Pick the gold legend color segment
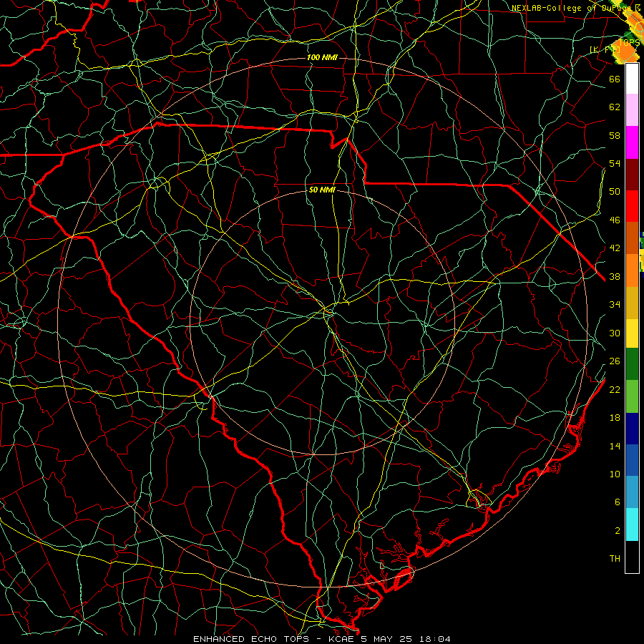Screen dimensions: 644x644 (x=632, y=303)
